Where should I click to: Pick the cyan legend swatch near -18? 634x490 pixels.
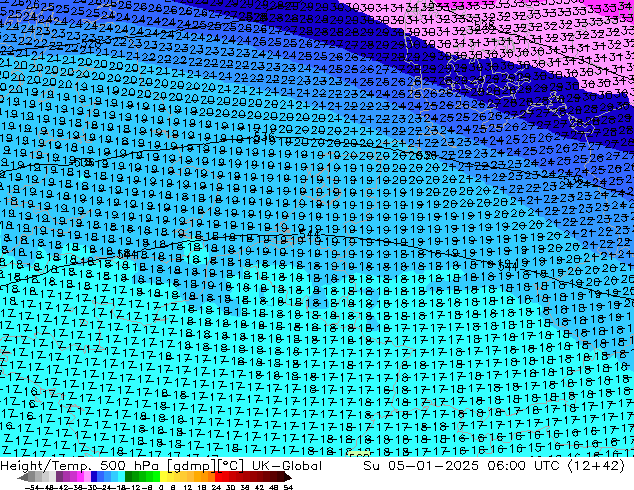click(x=121, y=476)
